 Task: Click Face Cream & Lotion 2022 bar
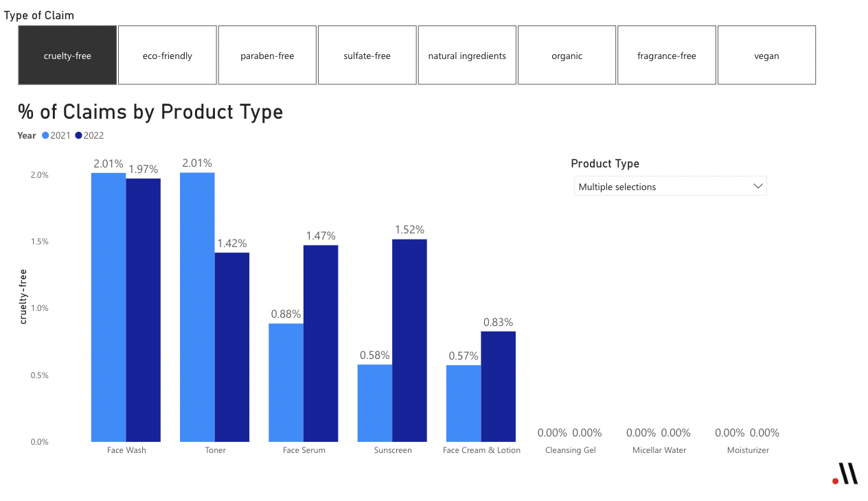coord(498,386)
